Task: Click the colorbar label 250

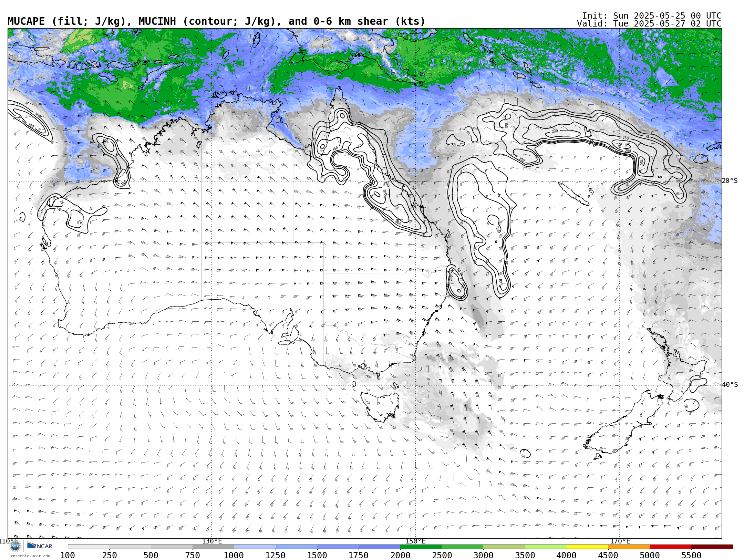Action: (x=110, y=556)
